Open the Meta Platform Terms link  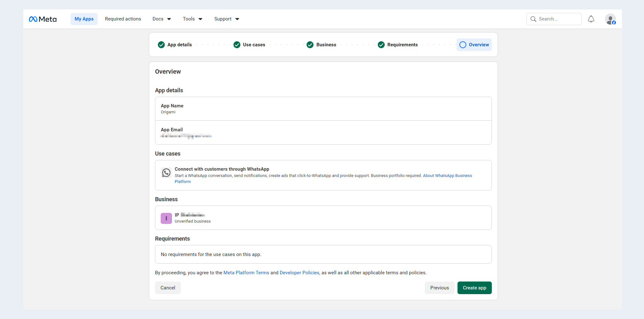coord(246,273)
